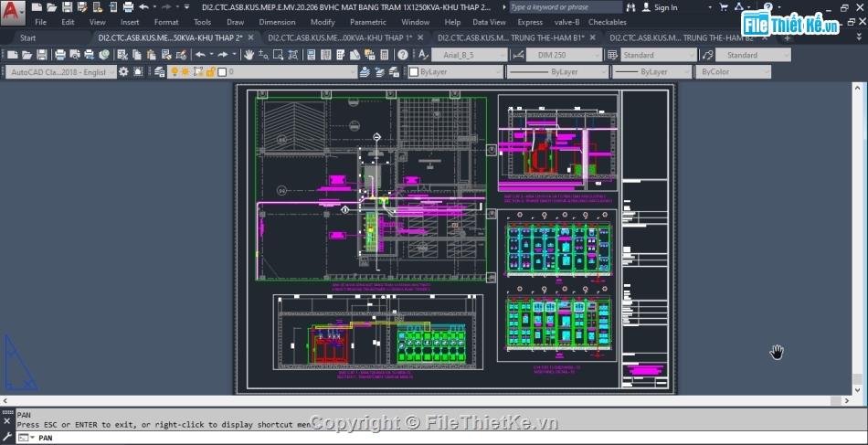Viewport: 868px width, 445px height.
Task: Select the Zoom Realtime tool
Action: pyautogui.click(x=263, y=55)
